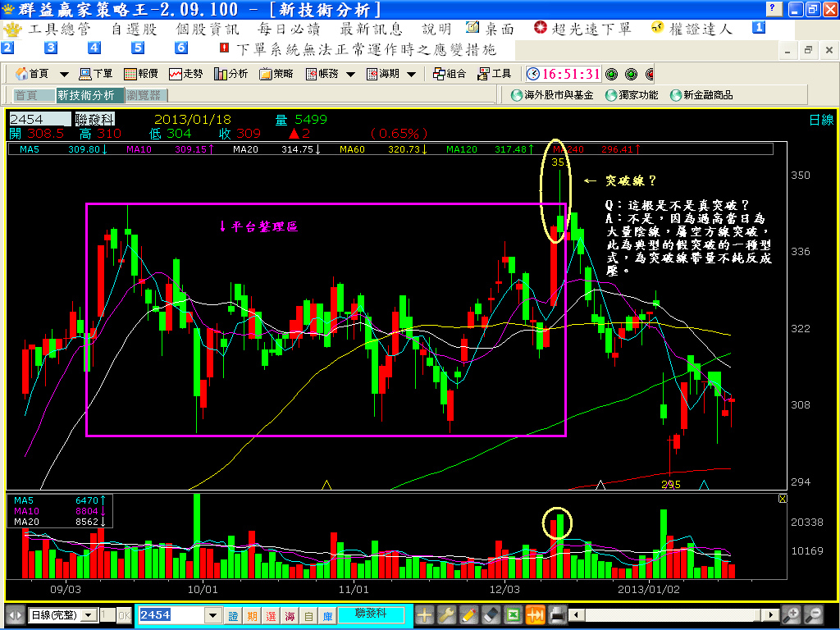
Task: Select the 選 options category button
Action: pos(271,616)
